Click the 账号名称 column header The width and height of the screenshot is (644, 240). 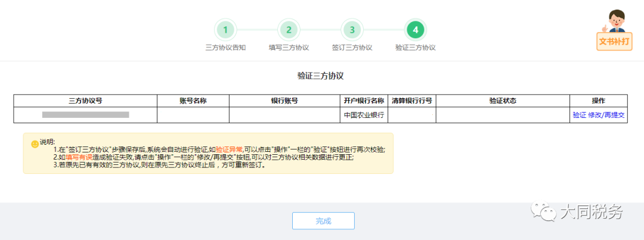(x=193, y=101)
